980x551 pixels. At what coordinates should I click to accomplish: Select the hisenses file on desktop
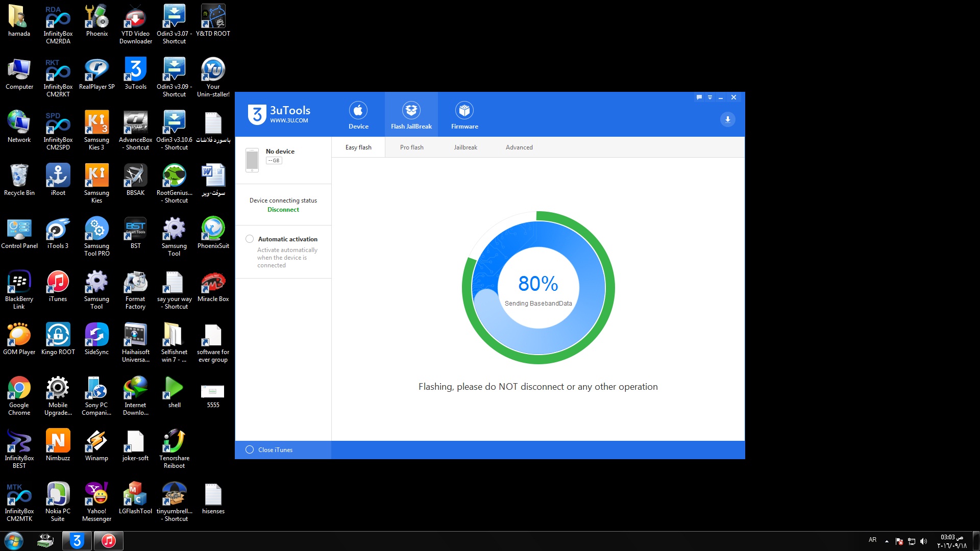tap(213, 497)
